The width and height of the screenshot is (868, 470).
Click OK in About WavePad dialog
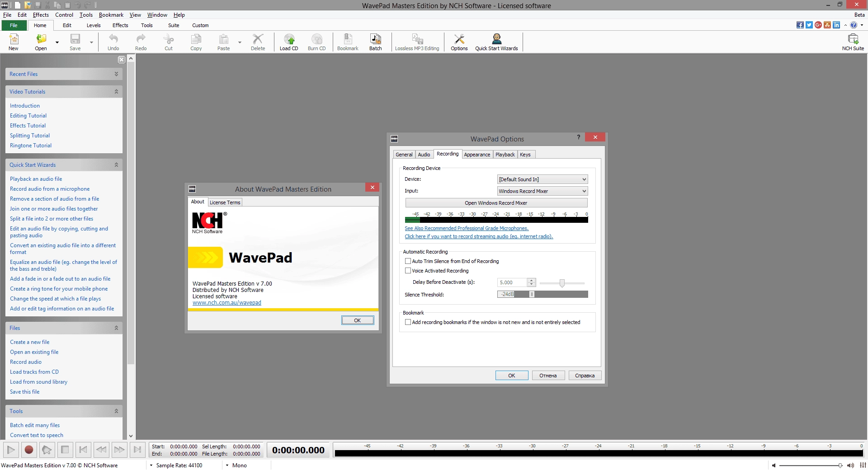click(x=358, y=320)
